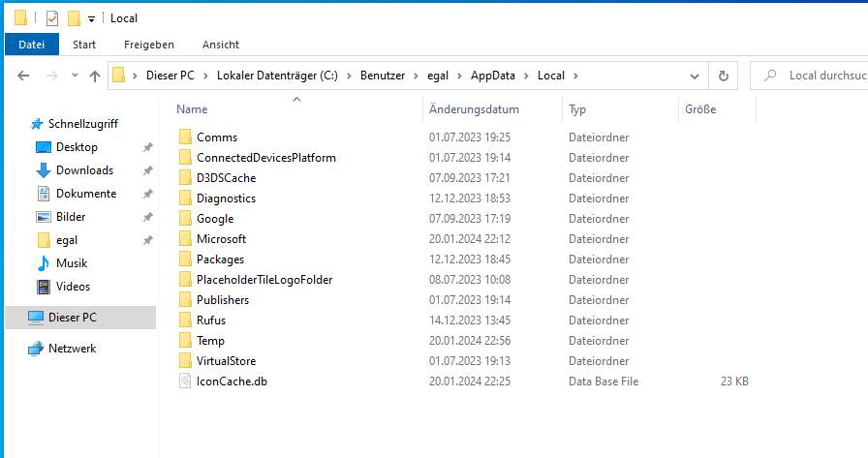Screen dimensions: 868x458
Task: Click Benutzer in the address breadcrumb
Action: point(383,76)
